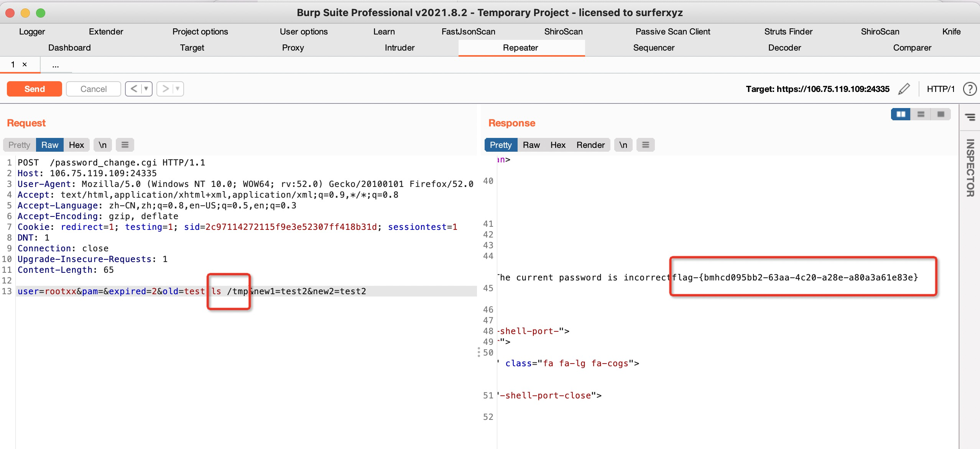Toggle non-printable chars in Response (\n)
This screenshot has height=449, width=980.
click(623, 145)
